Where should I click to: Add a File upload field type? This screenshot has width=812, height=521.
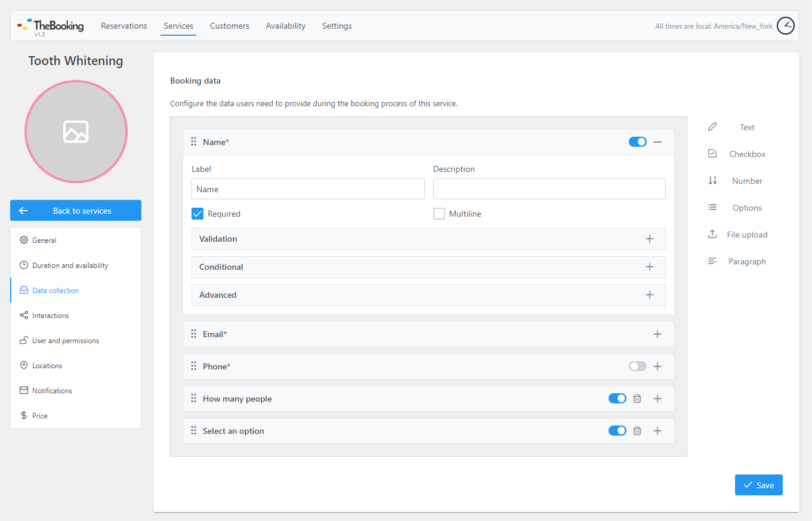(x=737, y=235)
